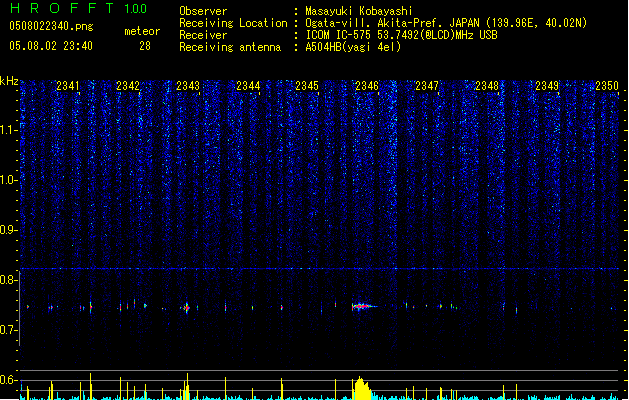Click the 'Receiver' field label
This screenshot has width=629, height=400.
click(x=203, y=35)
